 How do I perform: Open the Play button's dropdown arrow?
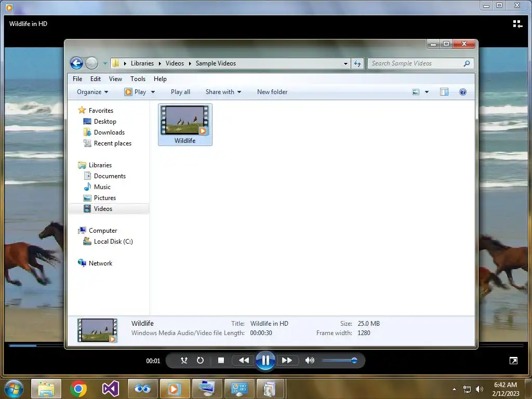pyautogui.click(x=153, y=92)
